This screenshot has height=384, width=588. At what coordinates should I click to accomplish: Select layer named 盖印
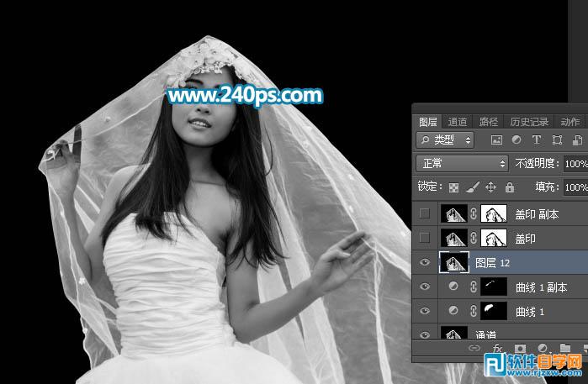[x=525, y=239]
